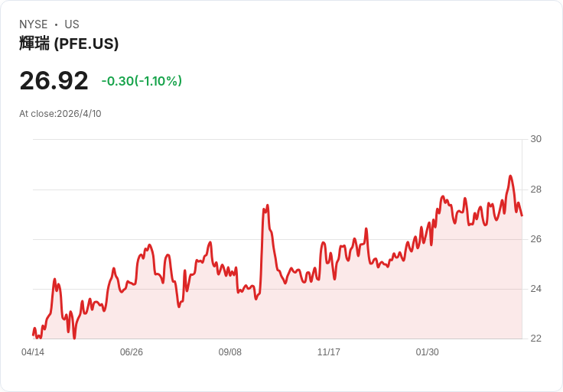Click the 01/30 date axis label

click(428, 352)
